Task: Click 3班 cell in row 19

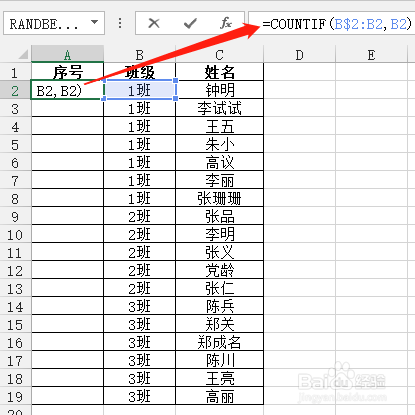Action: point(139,396)
